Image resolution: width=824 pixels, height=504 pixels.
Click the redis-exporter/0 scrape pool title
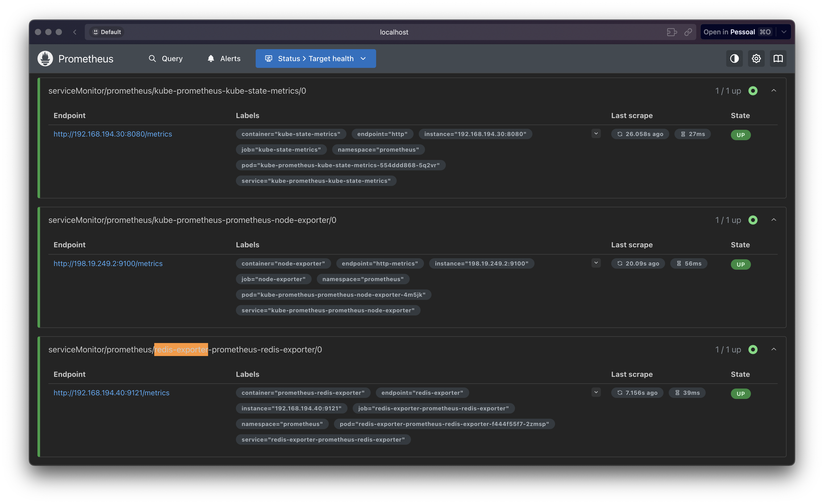click(185, 350)
